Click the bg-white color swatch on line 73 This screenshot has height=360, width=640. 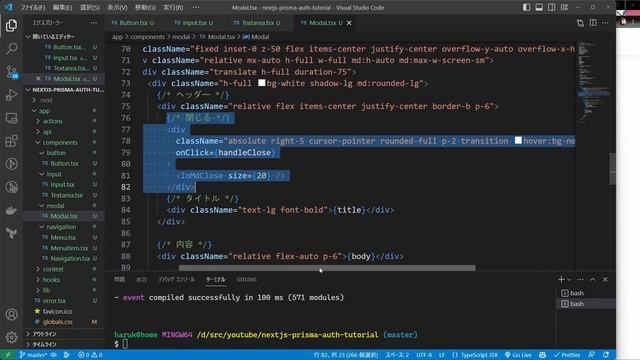coord(262,83)
